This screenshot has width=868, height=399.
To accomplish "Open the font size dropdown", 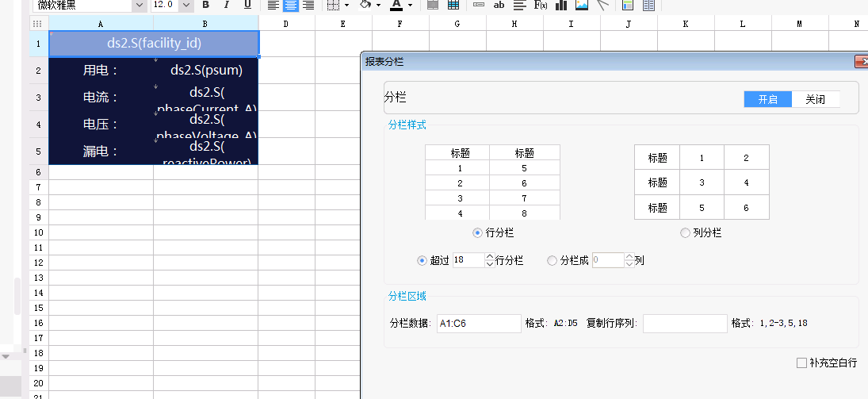I will [x=186, y=5].
